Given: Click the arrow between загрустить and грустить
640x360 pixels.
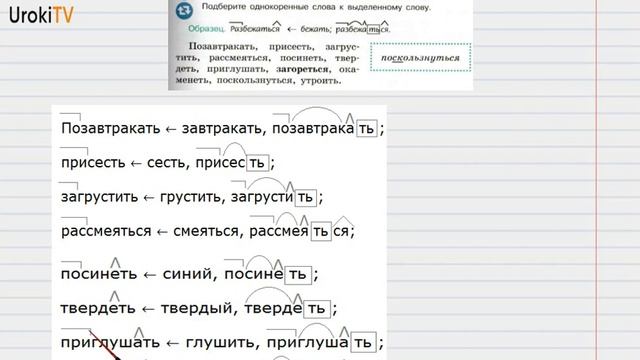Looking at the screenshot, I should click(149, 198).
